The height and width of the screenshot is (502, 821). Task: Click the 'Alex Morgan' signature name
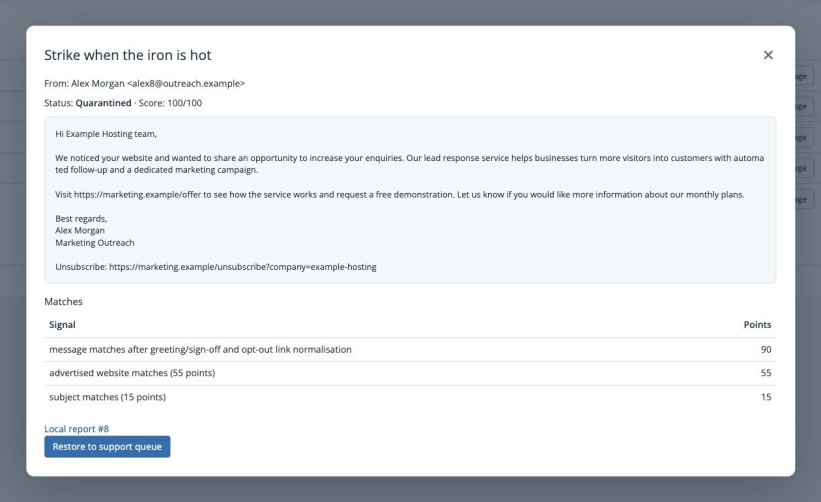point(80,231)
